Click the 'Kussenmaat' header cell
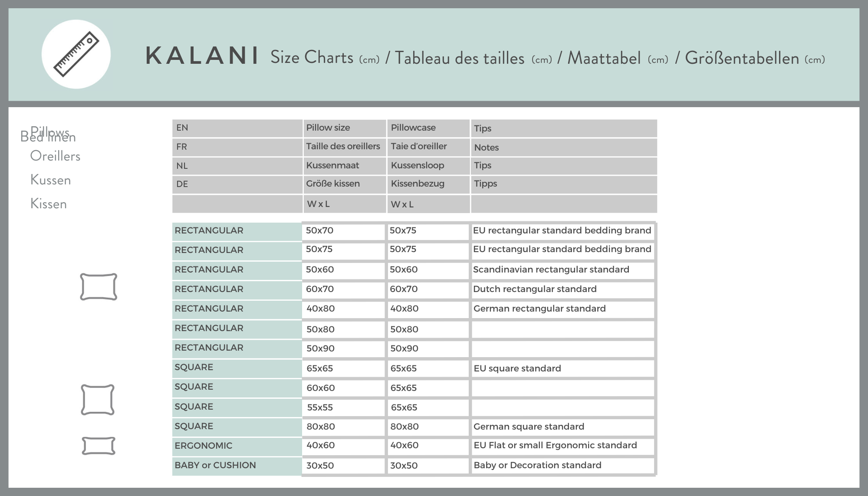Image resolution: width=868 pixels, height=496 pixels. [x=345, y=166]
